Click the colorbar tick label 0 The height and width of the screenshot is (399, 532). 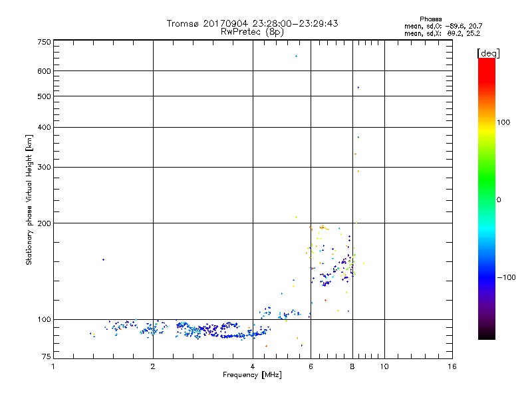498,200
